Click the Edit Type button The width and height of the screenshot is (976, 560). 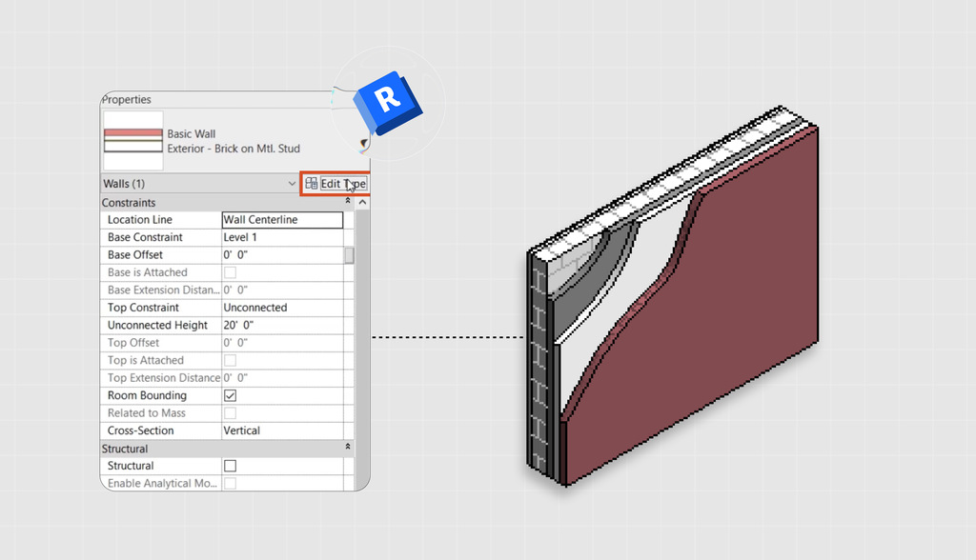[x=335, y=183]
